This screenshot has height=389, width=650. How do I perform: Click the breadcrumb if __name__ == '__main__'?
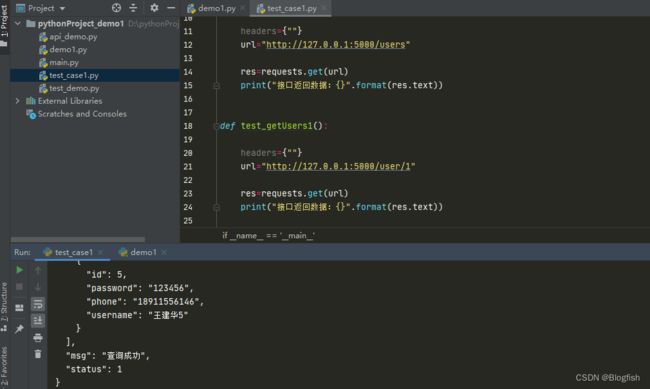pyautogui.click(x=268, y=236)
